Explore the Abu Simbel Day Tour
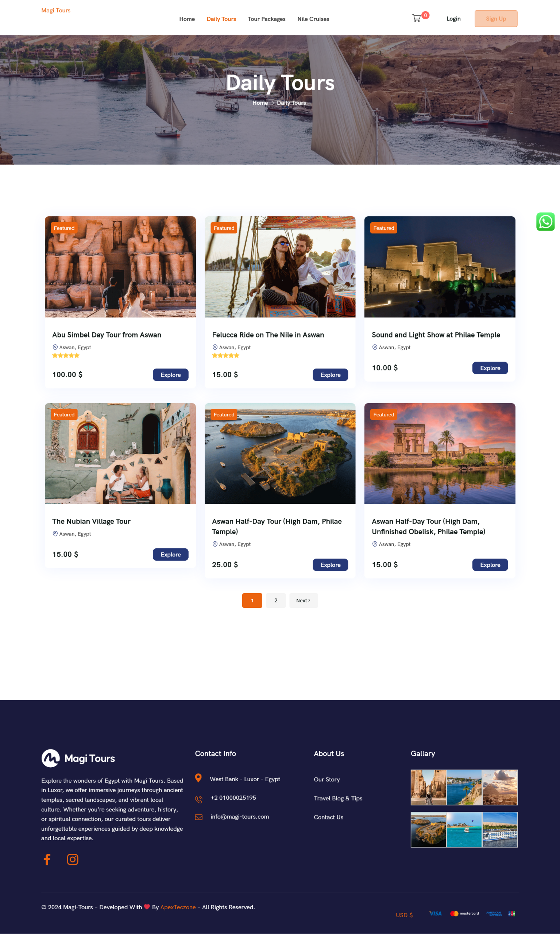The image size is (560, 934). (171, 375)
